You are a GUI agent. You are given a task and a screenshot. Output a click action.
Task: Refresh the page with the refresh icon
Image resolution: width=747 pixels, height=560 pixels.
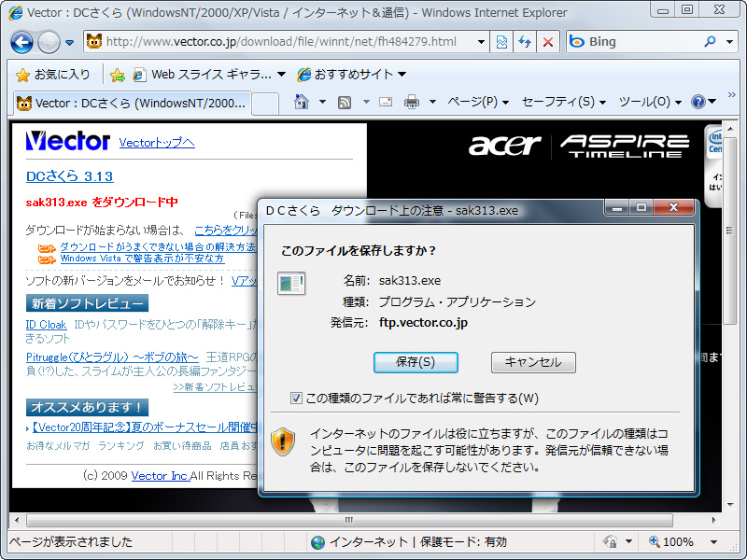click(x=526, y=42)
